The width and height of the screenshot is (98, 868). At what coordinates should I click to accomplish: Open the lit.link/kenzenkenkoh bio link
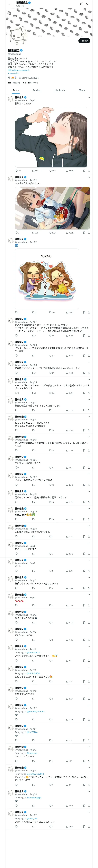coord(19,70)
